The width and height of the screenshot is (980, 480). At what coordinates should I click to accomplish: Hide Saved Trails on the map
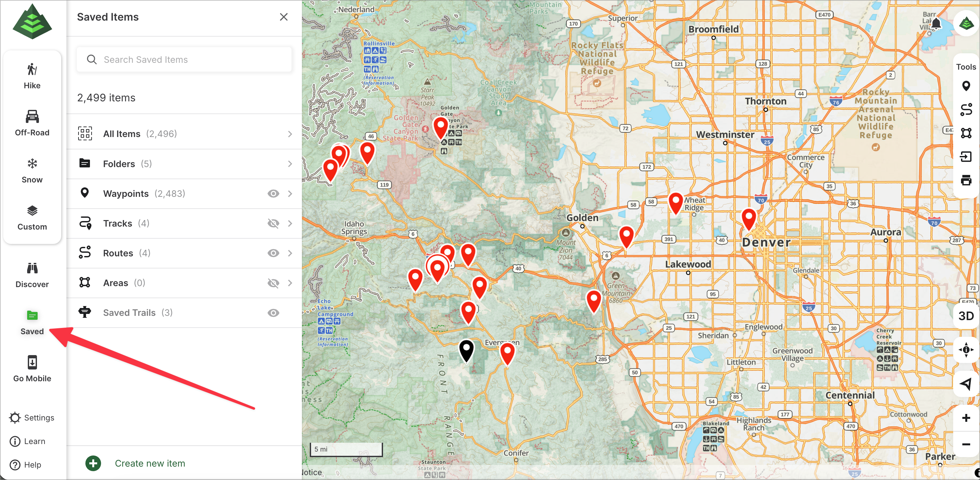[x=273, y=313]
